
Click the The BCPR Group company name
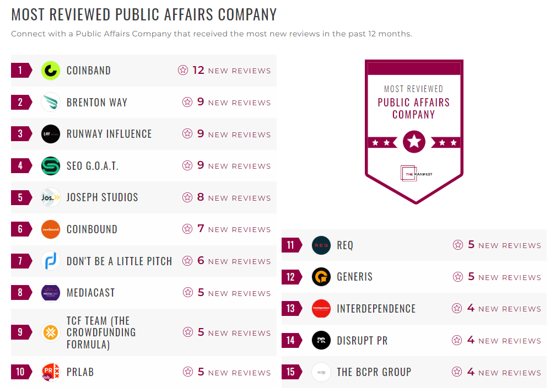click(374, 372)
